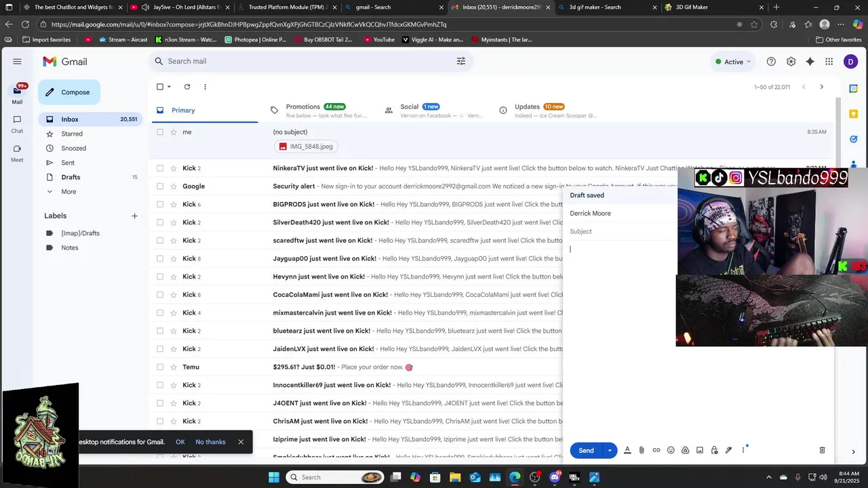Open Windows Start menu
Image resolution: width=868 pixels, height=488 pixels.
[274, 477]
